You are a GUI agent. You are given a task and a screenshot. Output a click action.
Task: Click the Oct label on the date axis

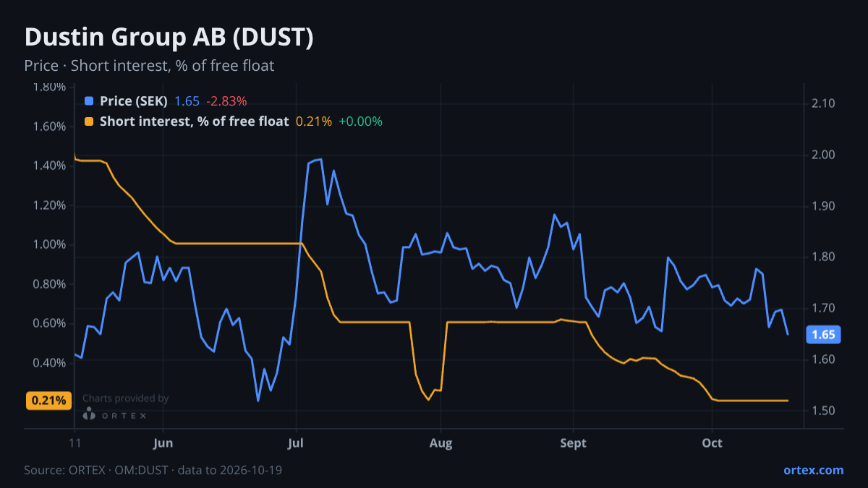712,443
